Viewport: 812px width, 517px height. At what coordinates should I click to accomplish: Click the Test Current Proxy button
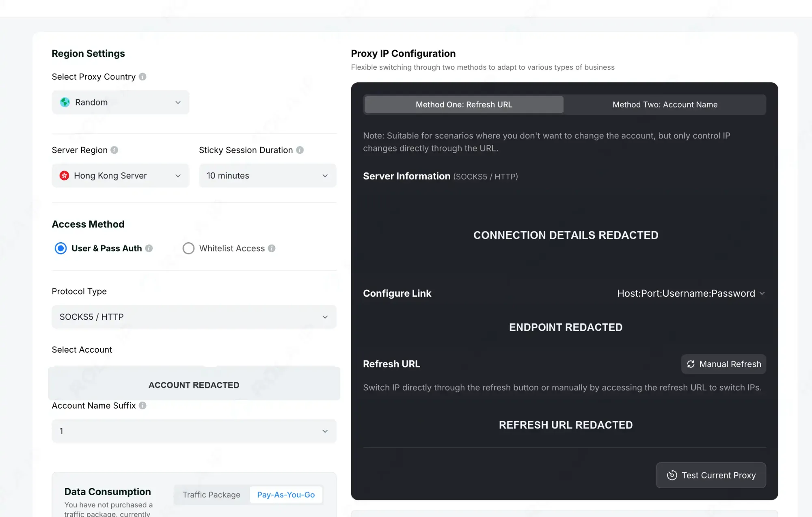point(711,475)
